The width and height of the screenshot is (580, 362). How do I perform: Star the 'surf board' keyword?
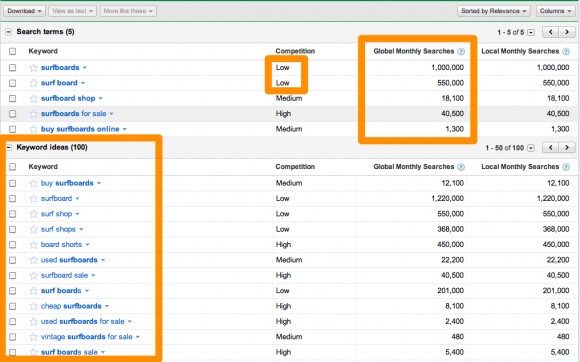(x=34, y=83)
